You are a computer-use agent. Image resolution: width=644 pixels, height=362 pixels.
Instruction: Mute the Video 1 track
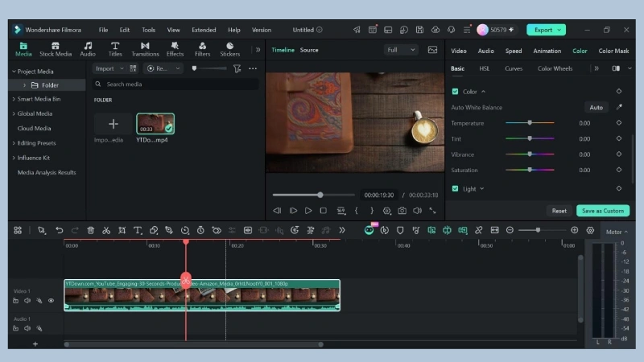pyautogui.click(x=27, y=300)
